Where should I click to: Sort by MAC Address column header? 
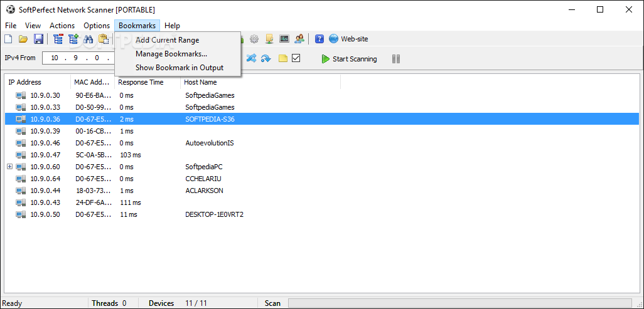93,82
